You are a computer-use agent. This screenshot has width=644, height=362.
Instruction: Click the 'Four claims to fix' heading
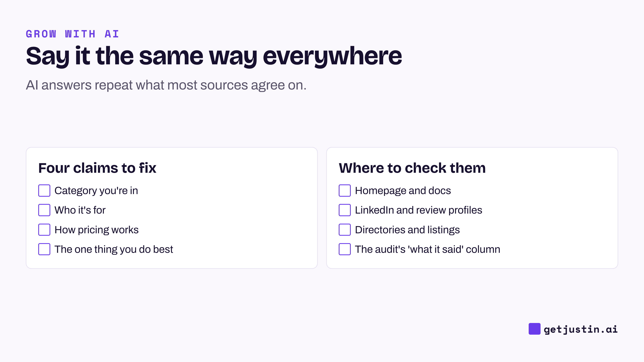point(97,168)
